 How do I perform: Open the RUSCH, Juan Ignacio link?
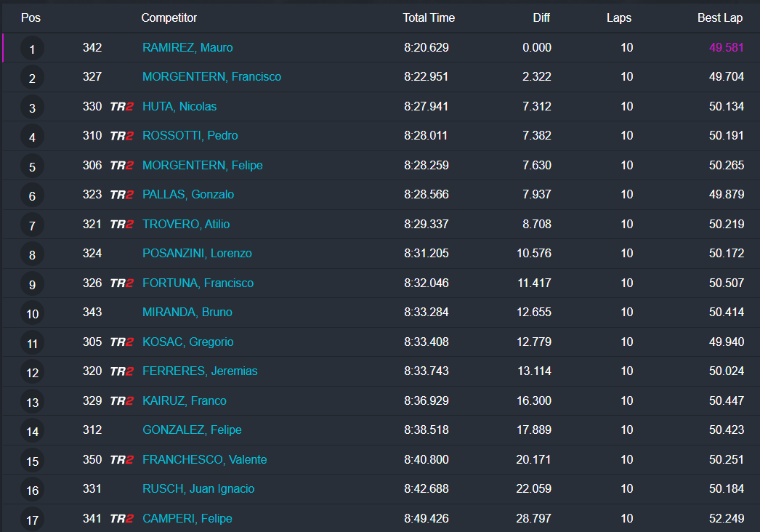click(198, 489)
